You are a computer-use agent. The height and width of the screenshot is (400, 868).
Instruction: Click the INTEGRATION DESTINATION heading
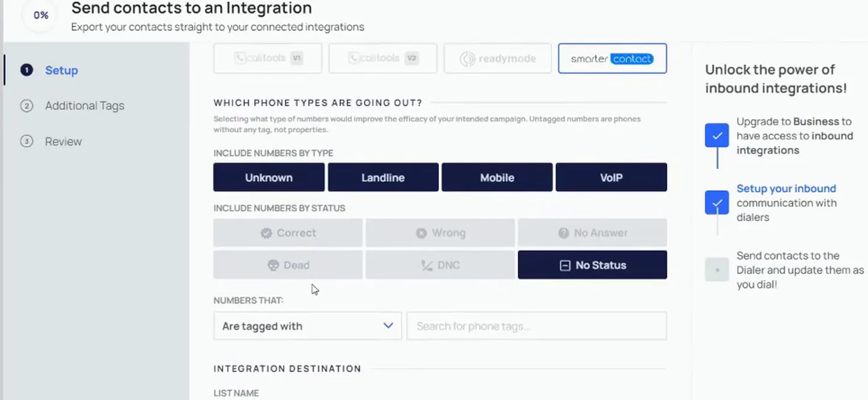click(287, 368)
